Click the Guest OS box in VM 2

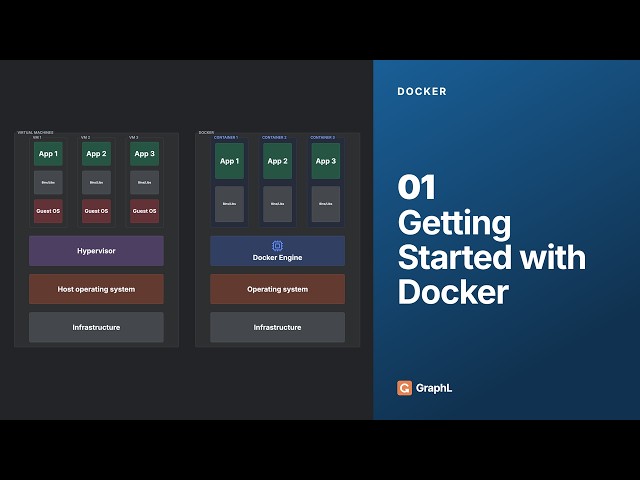[x=96, y=211]
